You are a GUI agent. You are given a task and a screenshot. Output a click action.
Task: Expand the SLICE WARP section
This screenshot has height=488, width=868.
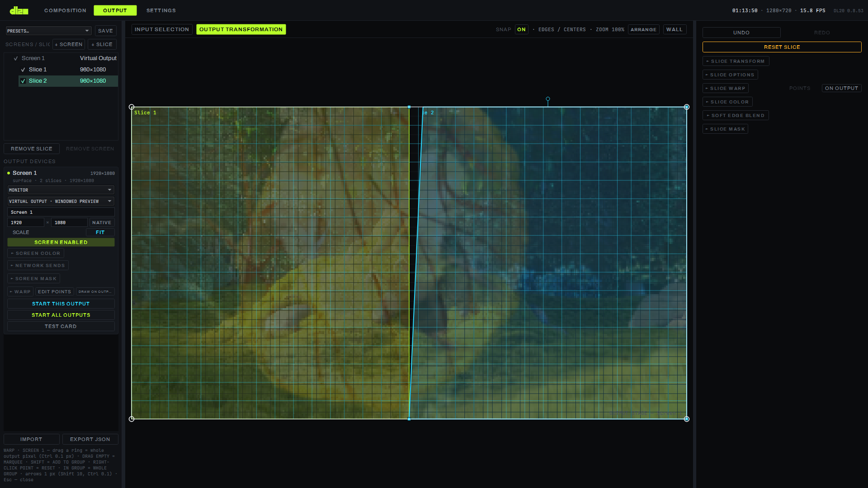click(x=726, y=88)
